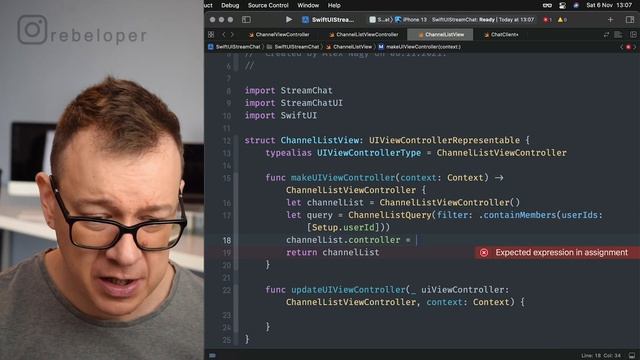Viewport: 640px width, 360px height.
Task: Click 'makeUIViewController' function name
Action: (x=342, y=178)
